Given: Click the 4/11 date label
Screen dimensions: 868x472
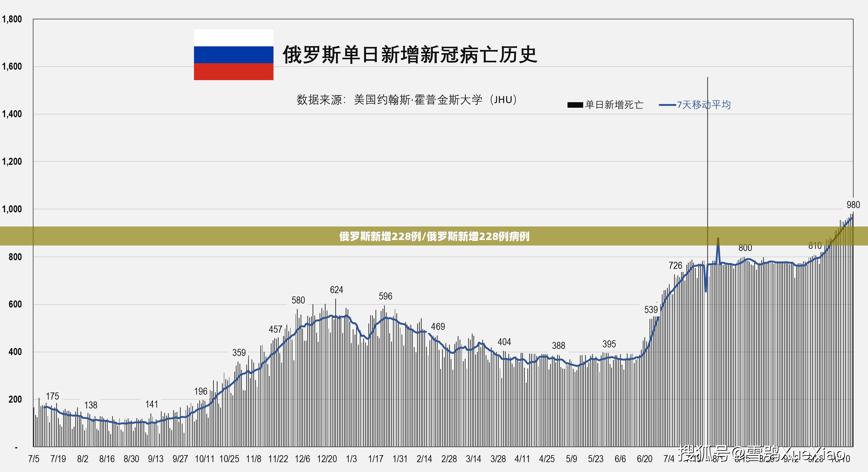Looking at the screenshot, I should 522,459.
